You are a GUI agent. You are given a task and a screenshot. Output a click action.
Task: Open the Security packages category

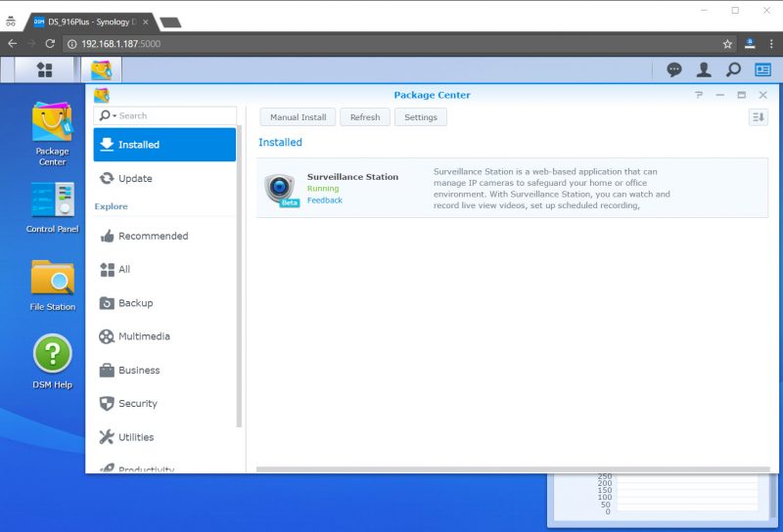[164, 403]
